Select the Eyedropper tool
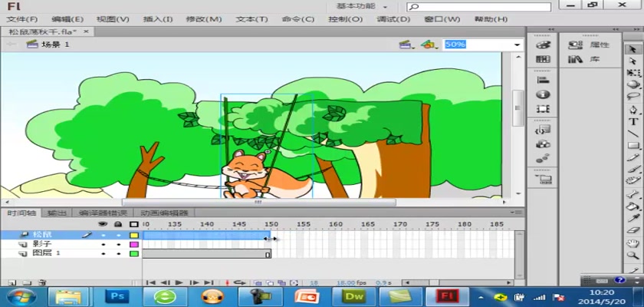The width and height of the screenshot is (644, 307). [x=633, y=218]
